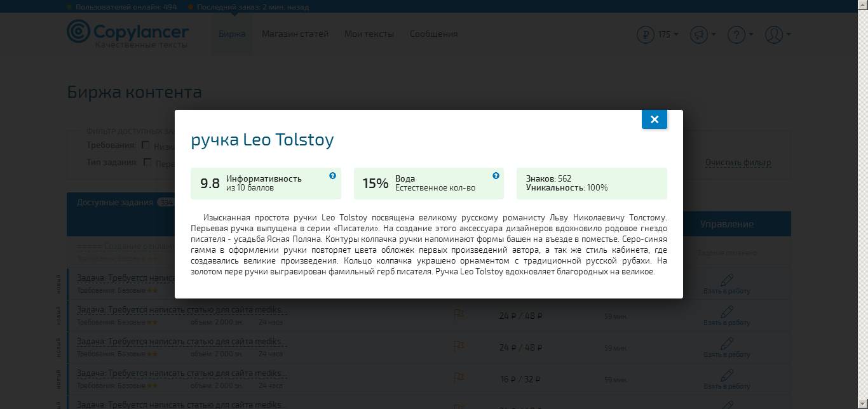Click the Биржа контента page heading

(x=134, y=92)
